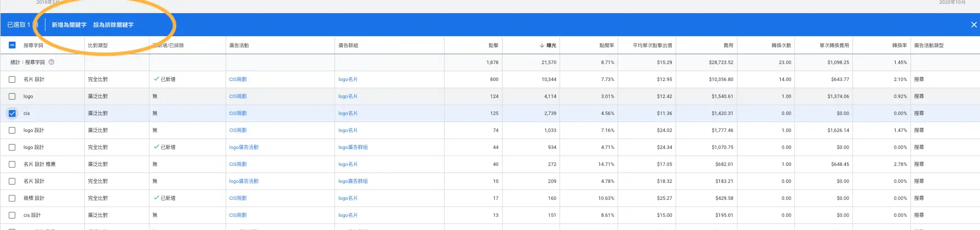980x230 pixels.
Task: Select the logo 設計 row with 廣泛比對
Action: click(x=12, y=130)
